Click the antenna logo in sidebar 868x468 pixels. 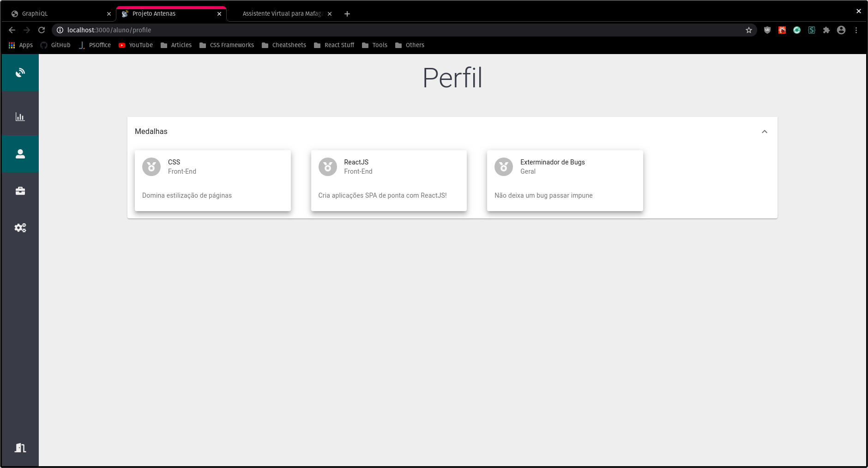[20, 73]
